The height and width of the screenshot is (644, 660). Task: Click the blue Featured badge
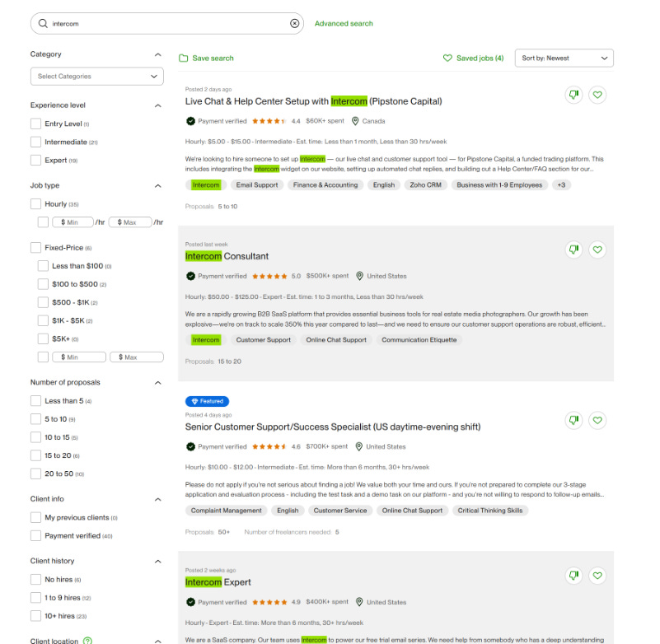(207, 401)
